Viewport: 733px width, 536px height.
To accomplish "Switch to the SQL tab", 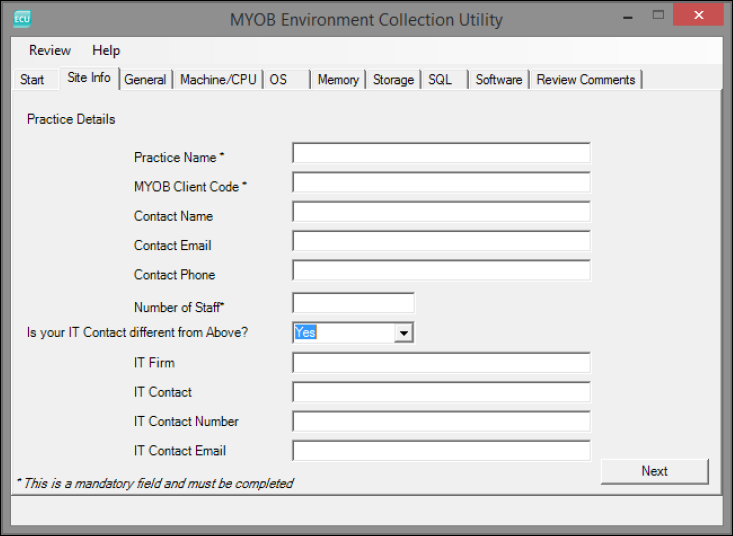I will click(440, 80).
